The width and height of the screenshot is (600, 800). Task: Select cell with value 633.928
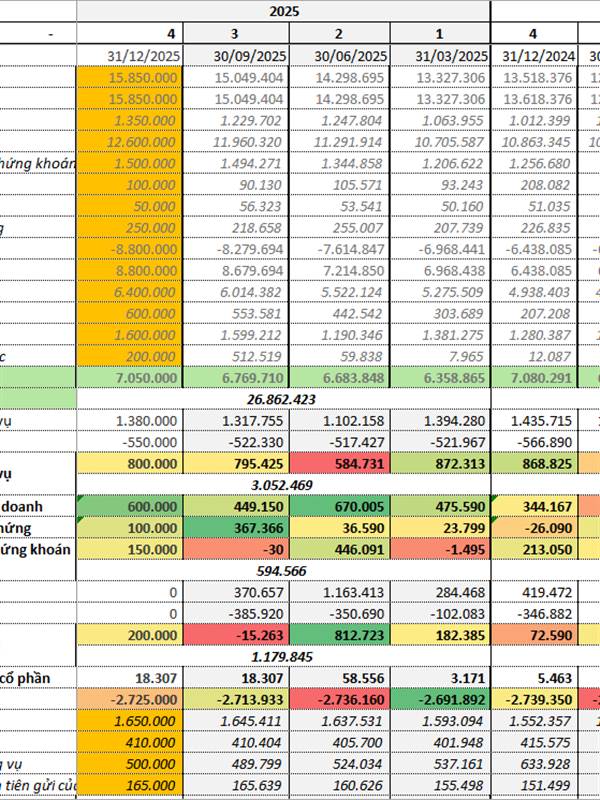coord(534,763)
